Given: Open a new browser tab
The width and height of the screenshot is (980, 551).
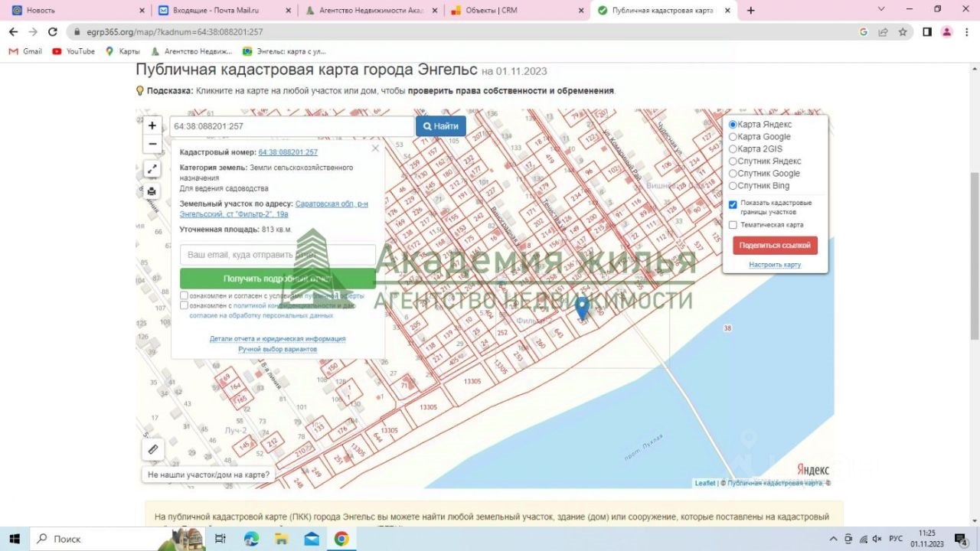Looking at the screenshot, I should click(751, 11).
